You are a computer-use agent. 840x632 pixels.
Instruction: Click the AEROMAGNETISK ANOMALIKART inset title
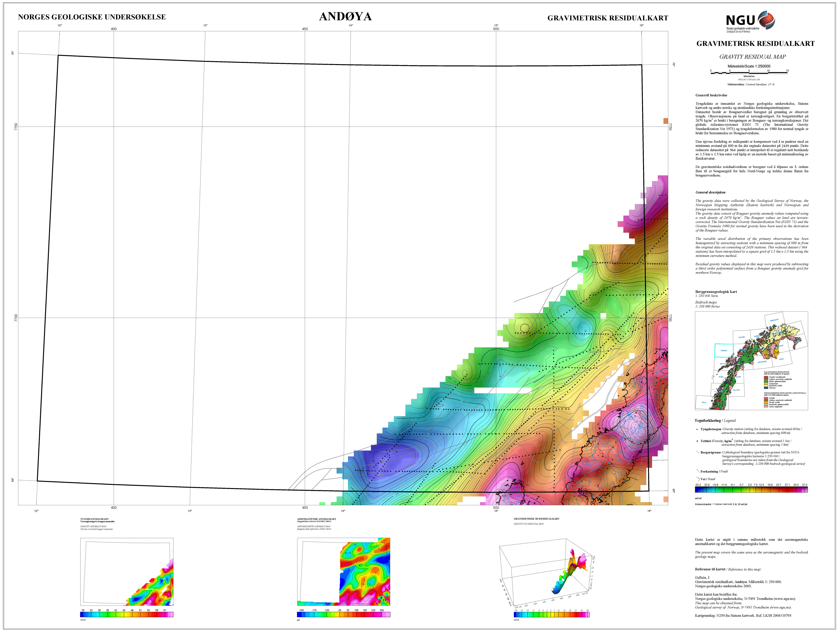click(x=317, y=519)
